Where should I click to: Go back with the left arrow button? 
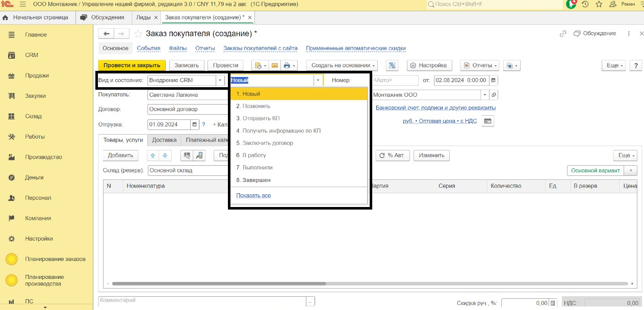coord(107,34)
